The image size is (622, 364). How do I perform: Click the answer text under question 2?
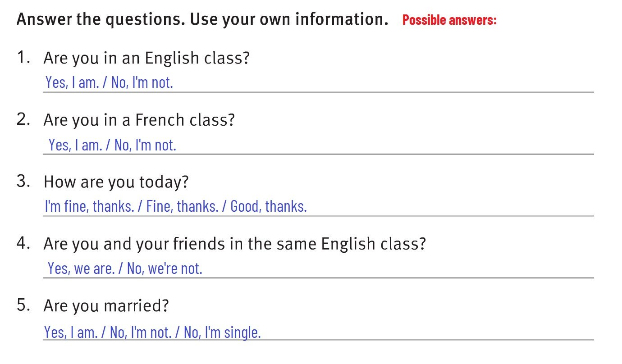pos(112,145)
